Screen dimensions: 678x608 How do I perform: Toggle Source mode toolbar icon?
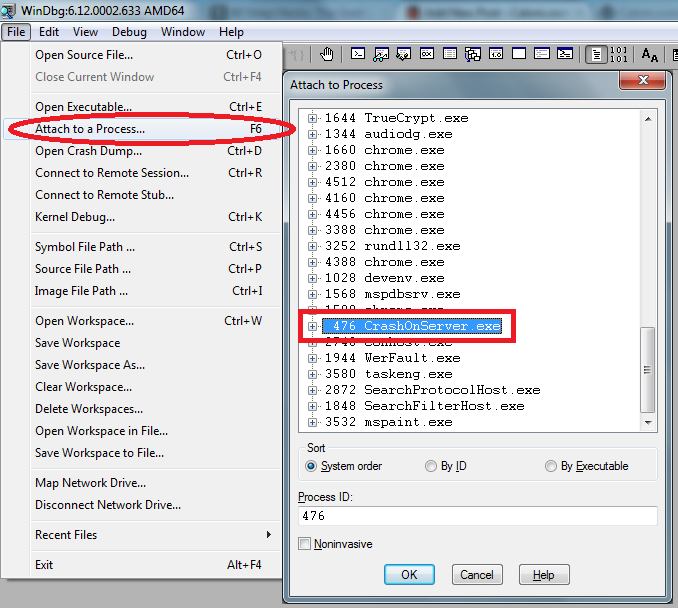click(x=596, y=54)
